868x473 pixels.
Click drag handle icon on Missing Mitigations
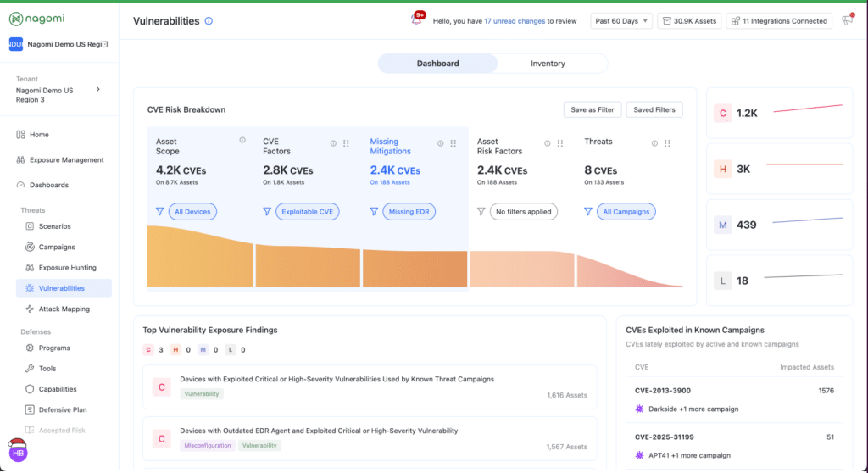click(x=453, y=143)
